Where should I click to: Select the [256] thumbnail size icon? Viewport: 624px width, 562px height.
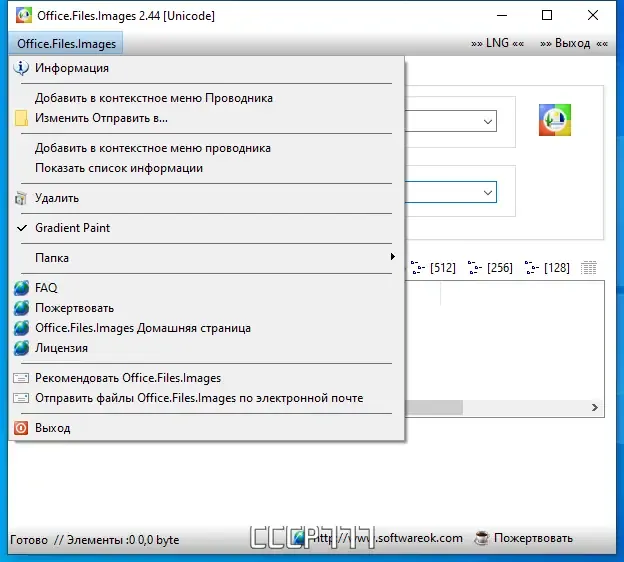pos(490,267)
